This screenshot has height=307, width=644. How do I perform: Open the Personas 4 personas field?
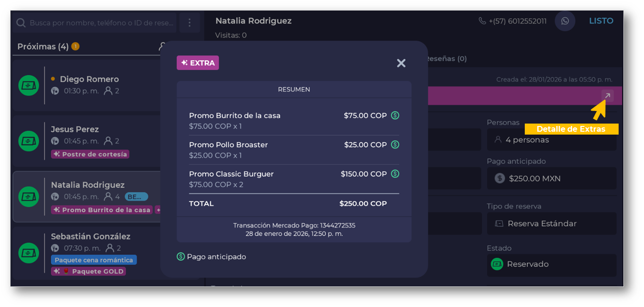552,140
